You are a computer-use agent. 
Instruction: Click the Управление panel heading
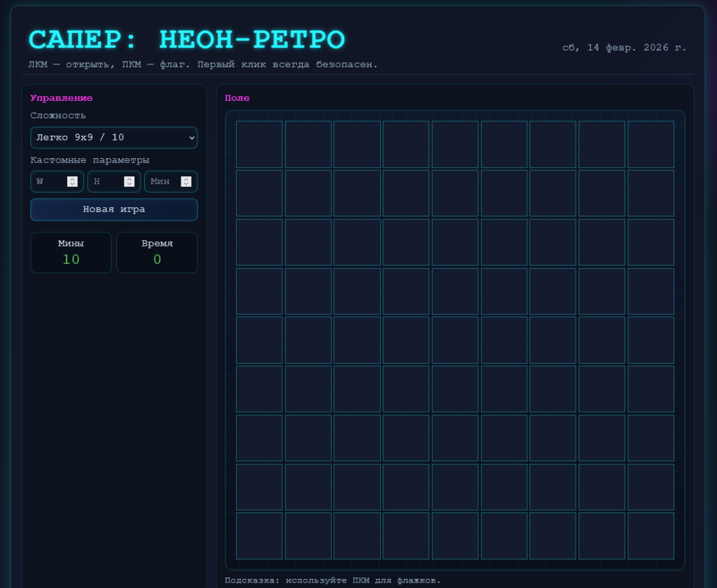tap(60, 97)
